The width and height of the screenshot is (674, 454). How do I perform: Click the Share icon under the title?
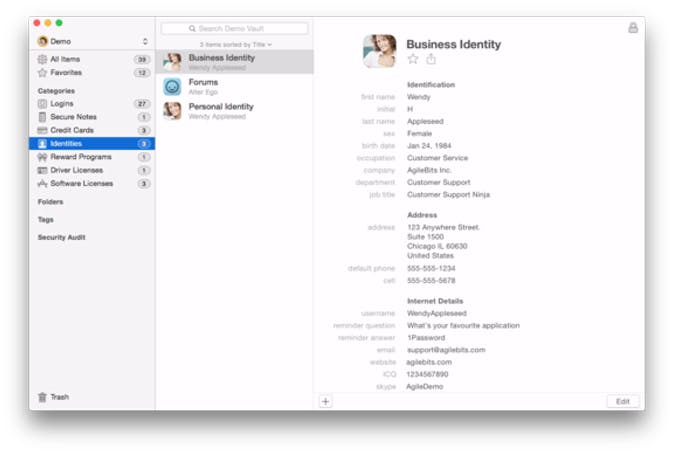pos(431,59)
